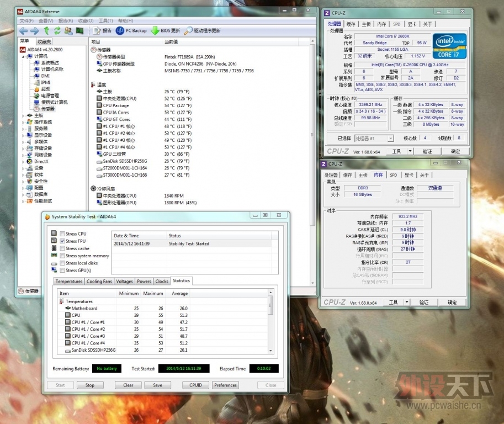The image size is (504, 424).
Task: Select 电源管理 power management tree item
Action: pos(50,96)
